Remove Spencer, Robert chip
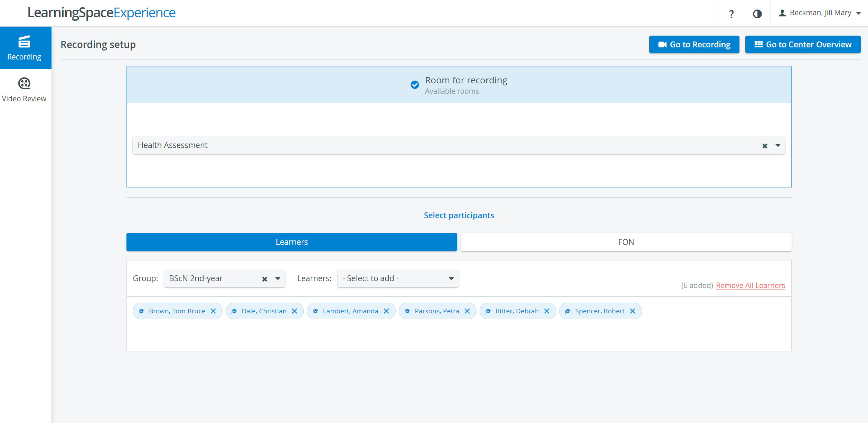 point(633,311)
